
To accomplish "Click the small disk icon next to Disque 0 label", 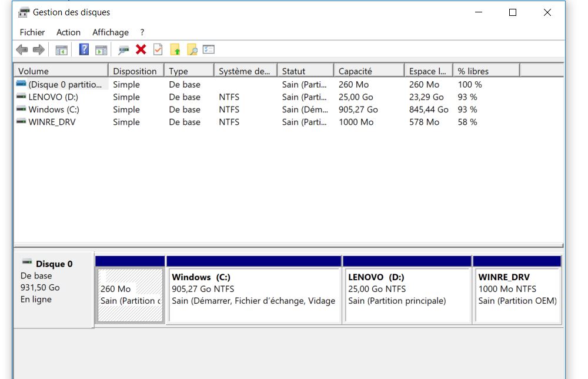I will [27, 262].
